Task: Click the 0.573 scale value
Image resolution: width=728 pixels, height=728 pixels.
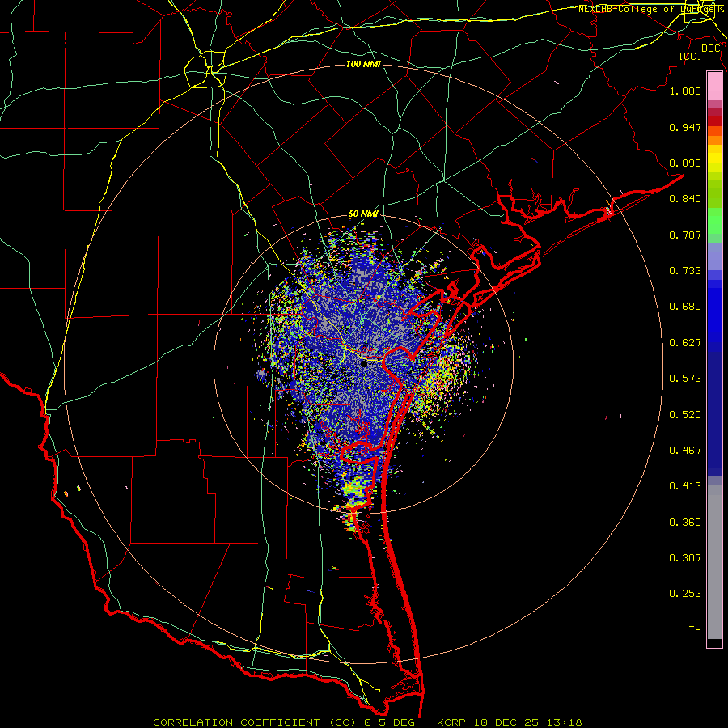Action: click(x=685, y=379)
